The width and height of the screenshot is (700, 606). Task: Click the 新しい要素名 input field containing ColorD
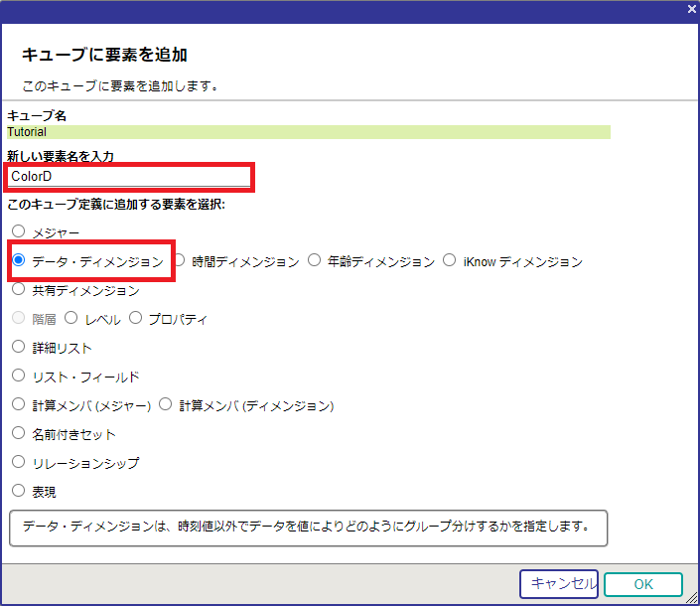129,177
